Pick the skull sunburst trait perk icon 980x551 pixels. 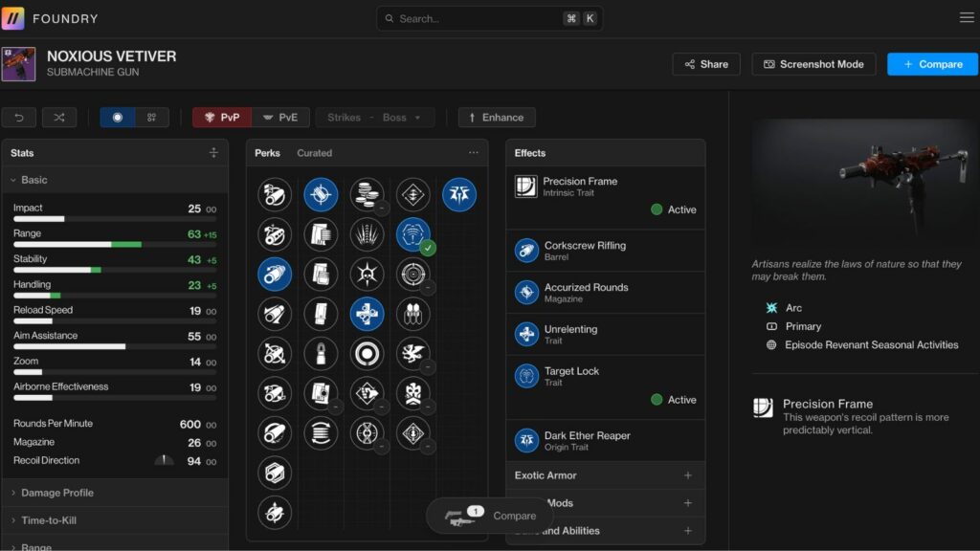367,275
